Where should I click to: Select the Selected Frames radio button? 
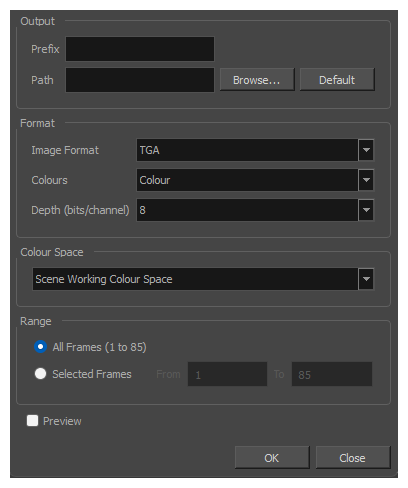point(40,374)
